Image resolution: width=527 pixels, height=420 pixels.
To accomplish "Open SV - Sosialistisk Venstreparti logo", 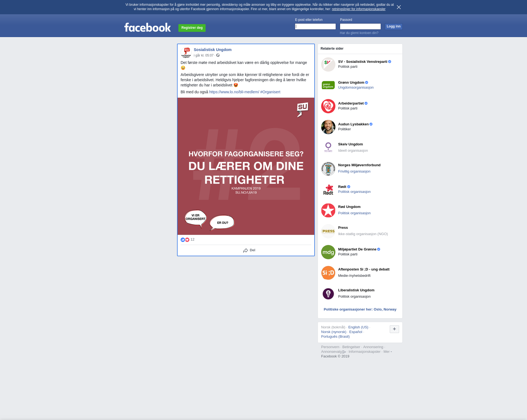I will coord(328,64).
